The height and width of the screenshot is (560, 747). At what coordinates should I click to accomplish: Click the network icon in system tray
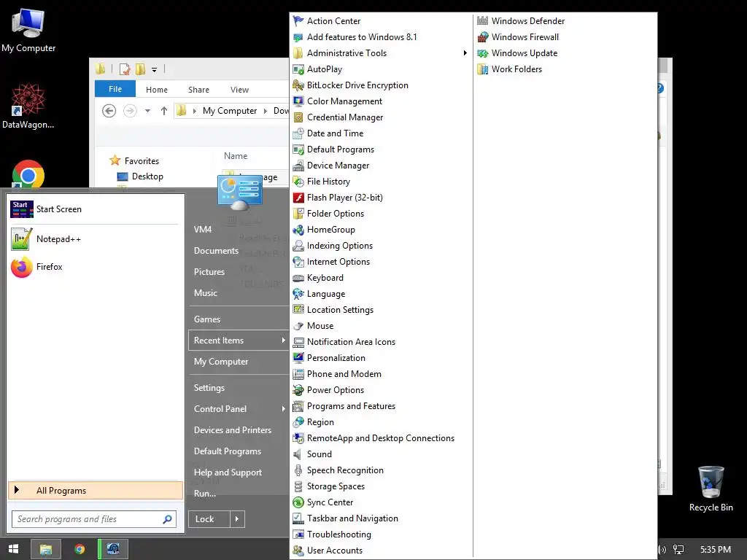click(x=678, y=550)
